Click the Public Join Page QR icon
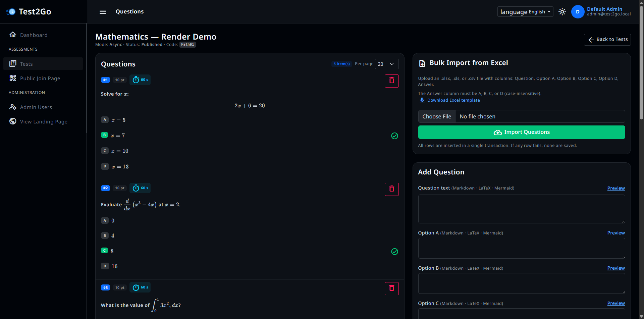 coord(13,78)
